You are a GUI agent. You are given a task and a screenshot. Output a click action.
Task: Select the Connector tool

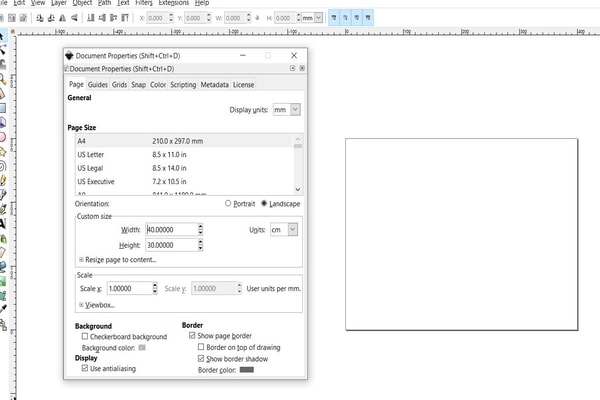pos(3,325)
